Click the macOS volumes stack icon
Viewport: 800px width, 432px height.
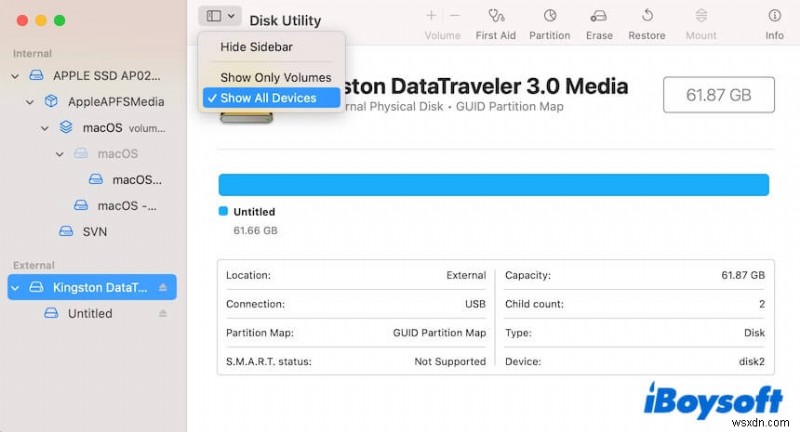66,127
